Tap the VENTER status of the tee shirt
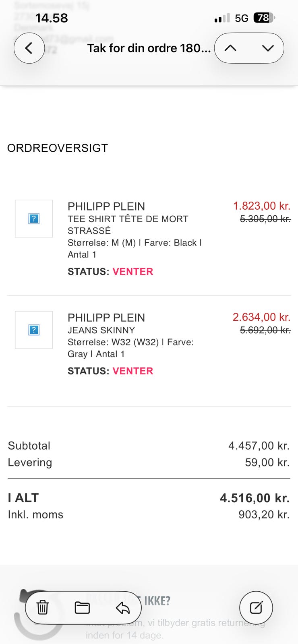Screen dimensions: 298x644 tap(133, 272)
